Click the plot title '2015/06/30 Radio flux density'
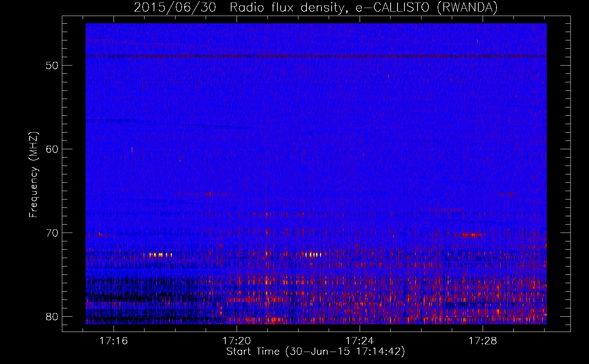589x364 pixels. 316,8
